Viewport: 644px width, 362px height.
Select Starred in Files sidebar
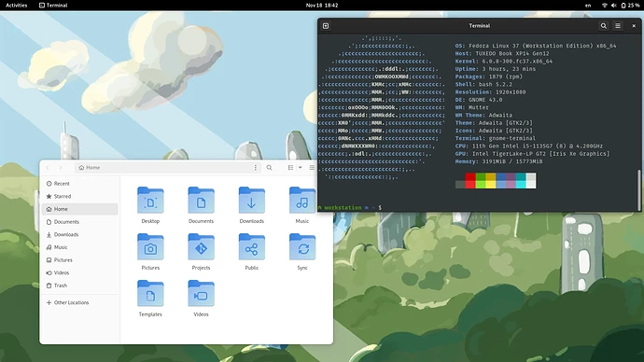click(x=79, y=196)
